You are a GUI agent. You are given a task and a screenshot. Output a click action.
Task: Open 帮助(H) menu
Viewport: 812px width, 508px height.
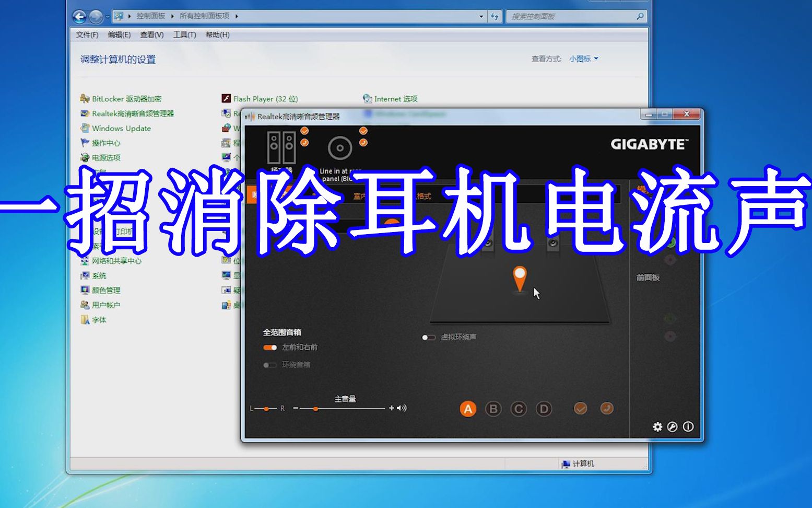point(217,35)
